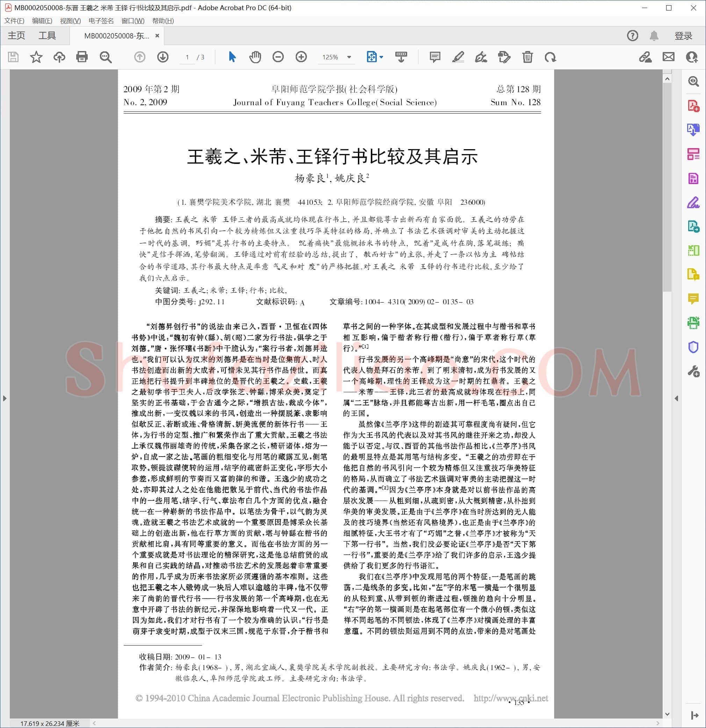
Task: Click the 登录 sign-in button
Action: tap(683, 36)
